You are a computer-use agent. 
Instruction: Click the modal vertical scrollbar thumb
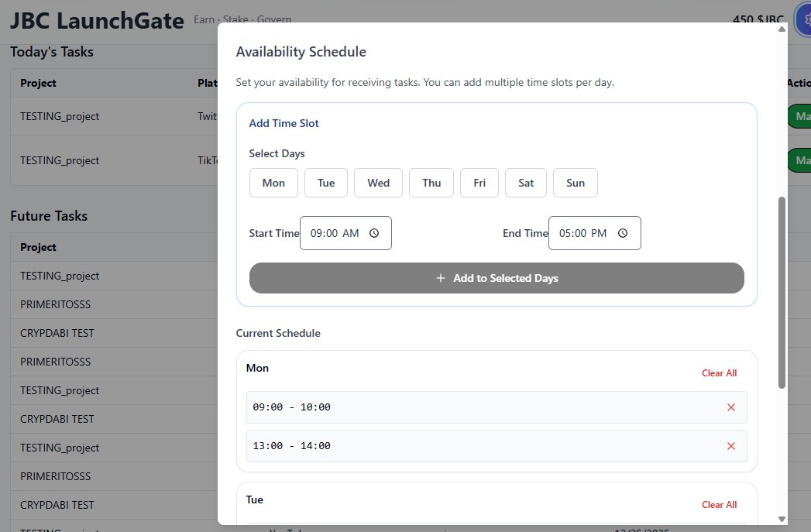click(x=782, y=293)
